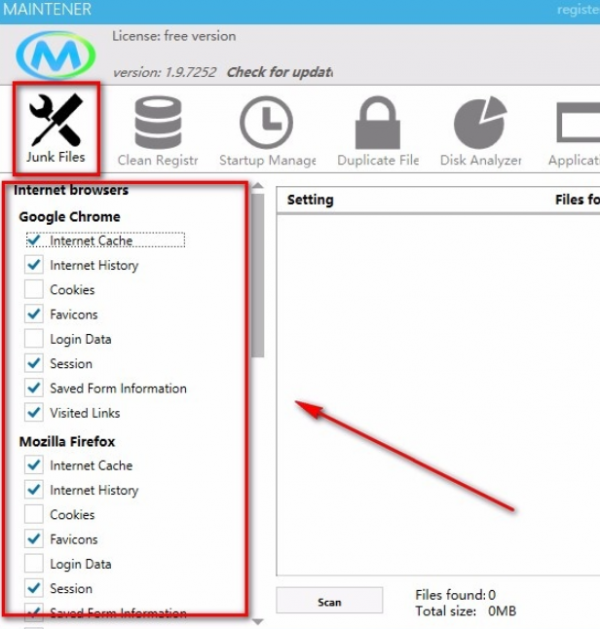600x629 pixels.
Task: Open the Duplicate Files lock icon
Action: pyautogui.click(x=377, y=122)
